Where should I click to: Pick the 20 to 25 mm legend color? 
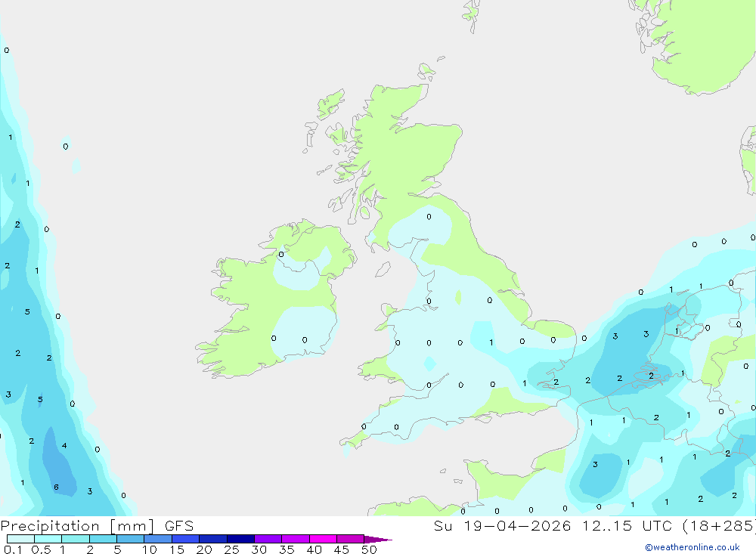tap(213, 539)
